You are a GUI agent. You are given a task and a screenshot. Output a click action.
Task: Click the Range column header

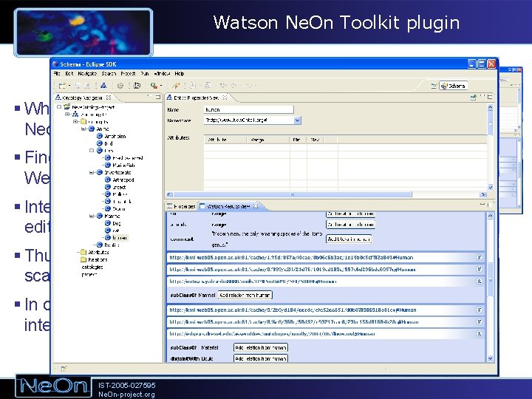coord(268,140)
